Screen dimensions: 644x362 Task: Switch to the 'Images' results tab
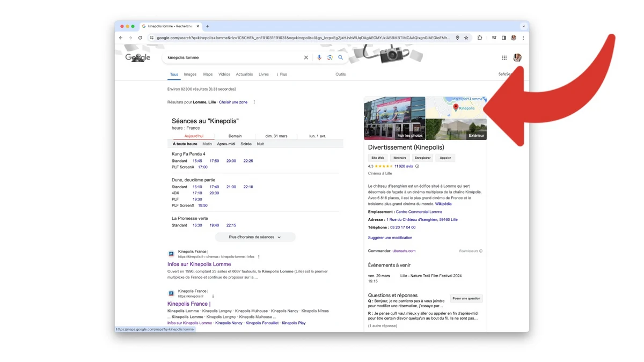[190, 75]
